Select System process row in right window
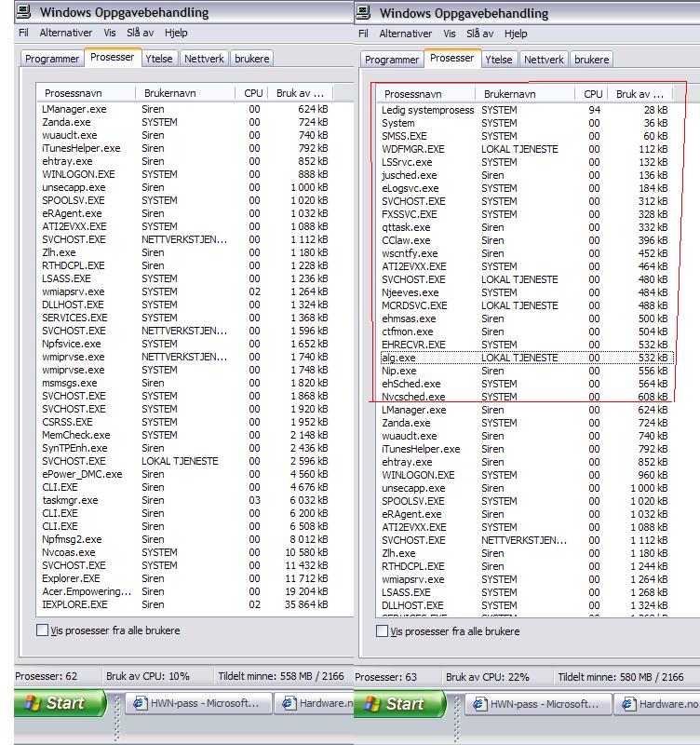Image resolution: width=700 pixels, height=745 pixels. coord(525,123)
